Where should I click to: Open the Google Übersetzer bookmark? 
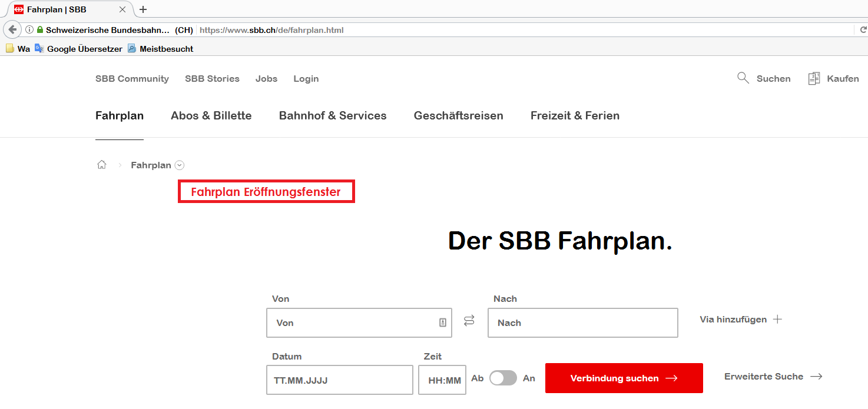coord(78,49)
